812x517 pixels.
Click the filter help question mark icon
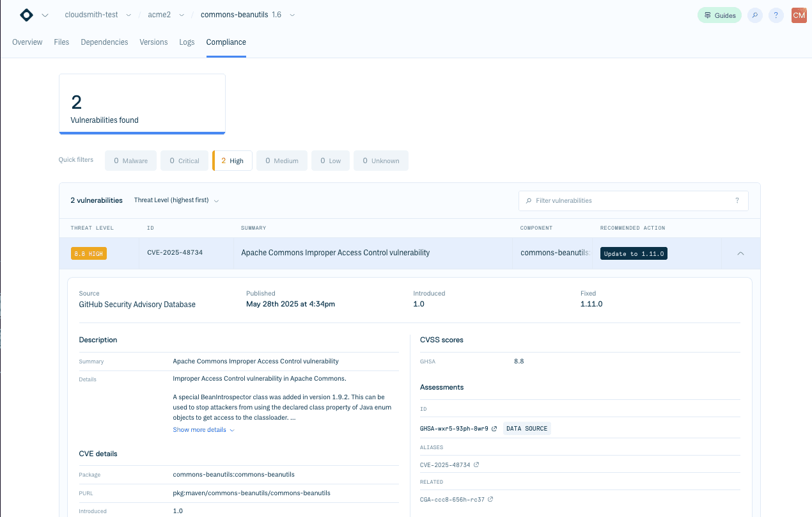pyautogui.click(x=737, y=201)
